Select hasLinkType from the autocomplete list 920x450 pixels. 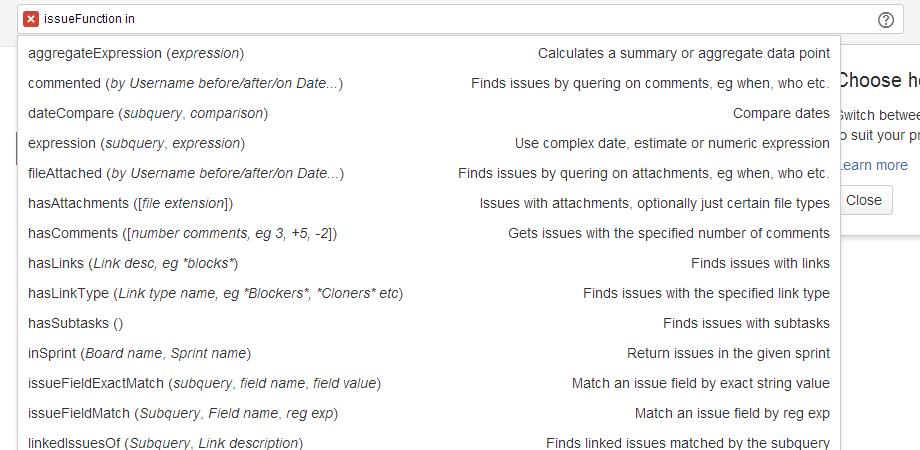coord(429,293)
